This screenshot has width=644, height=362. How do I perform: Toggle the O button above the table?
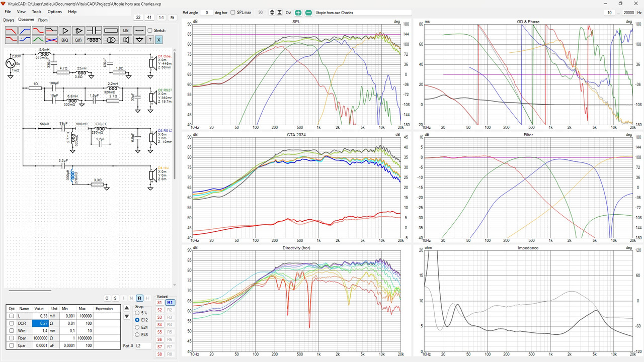107,298
